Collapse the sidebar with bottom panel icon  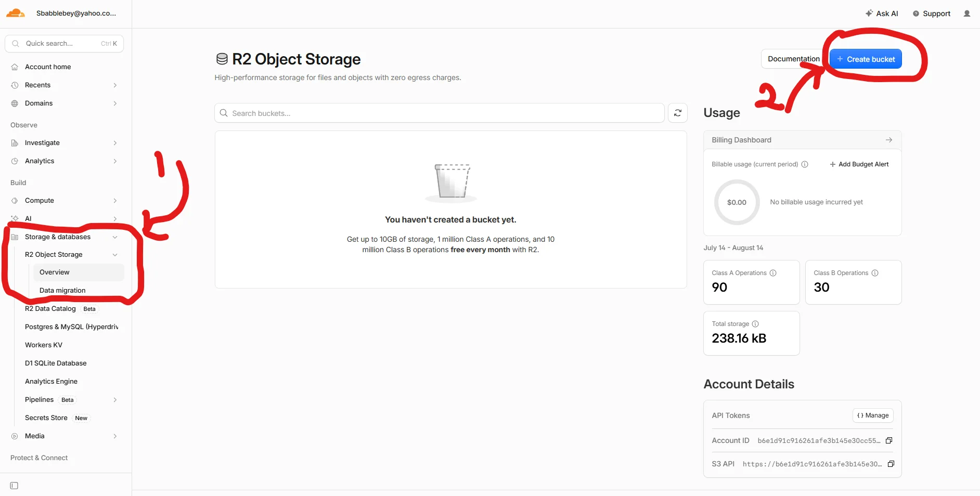pyautogui.click(x=14, y=486)
